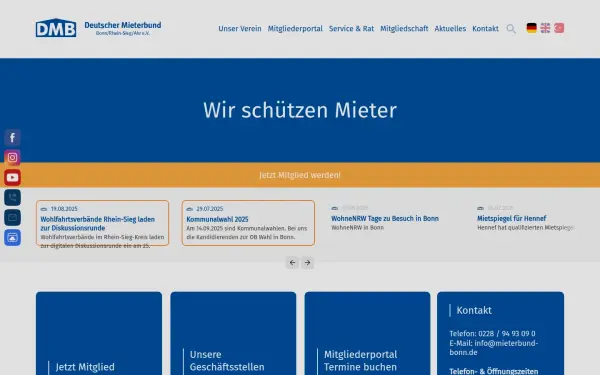Click Telefon 0228 / 94 93 09 0

click(x=492, y=333)
